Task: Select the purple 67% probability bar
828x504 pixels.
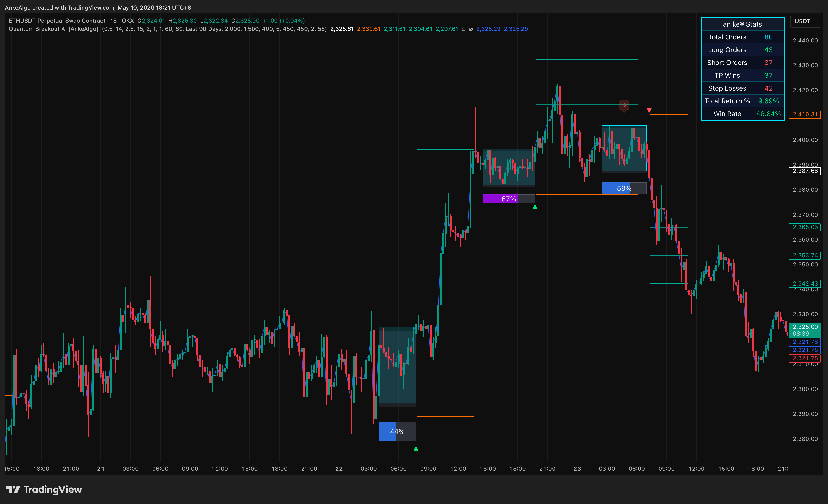Action: (x=508, y=199)
